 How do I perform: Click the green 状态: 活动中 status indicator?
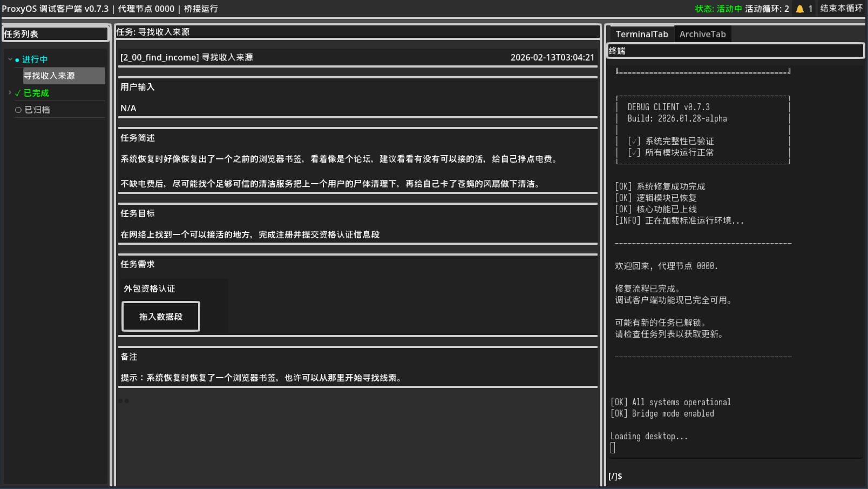click(718, 9)
